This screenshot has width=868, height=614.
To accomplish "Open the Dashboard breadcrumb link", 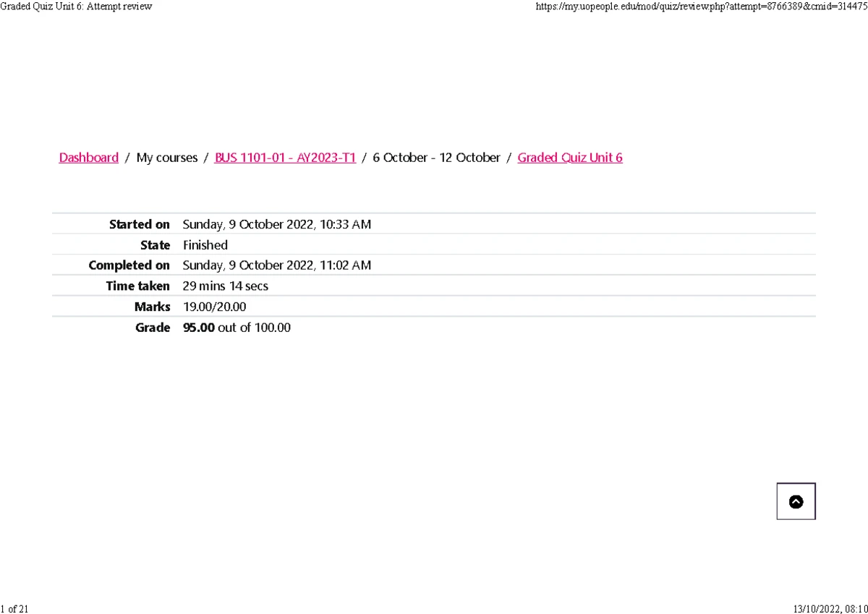I will click(x=88, y=158).
